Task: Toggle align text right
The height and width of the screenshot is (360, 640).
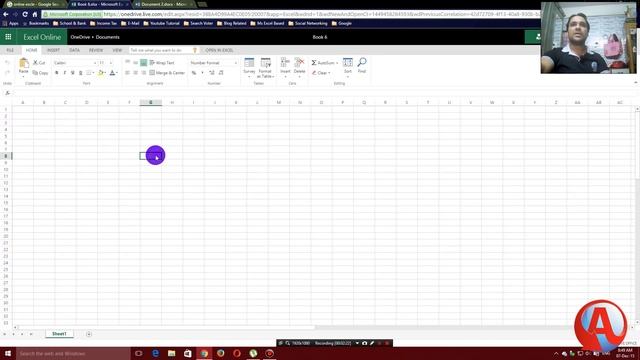Action: [x=143, y=73]
